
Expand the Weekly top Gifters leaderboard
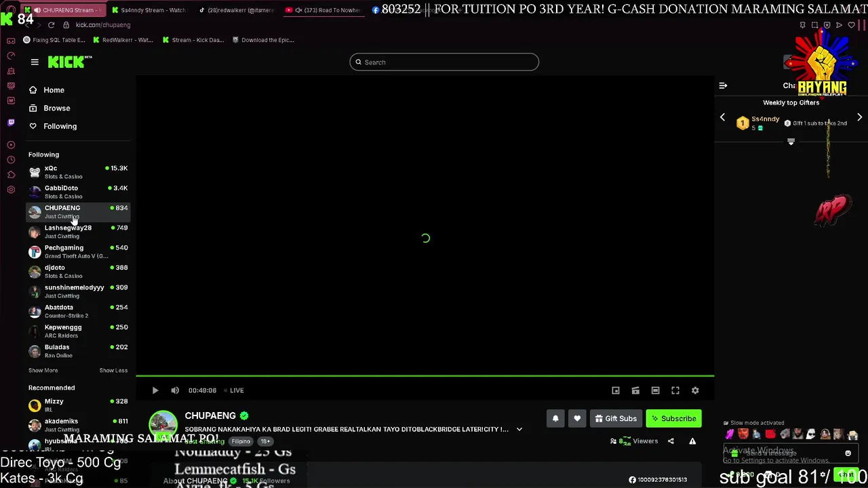[x=791, y=142]
